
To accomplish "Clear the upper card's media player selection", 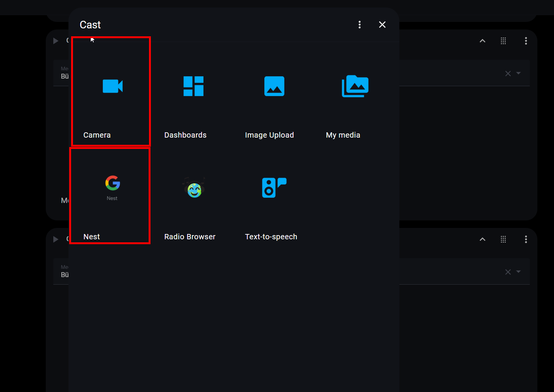I will tap(508, 73).
